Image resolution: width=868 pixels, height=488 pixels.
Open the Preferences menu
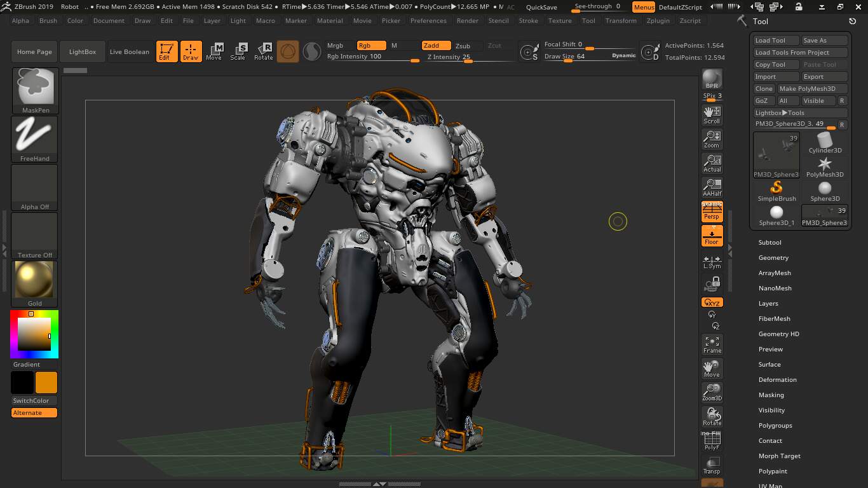(x=428, y=20)
